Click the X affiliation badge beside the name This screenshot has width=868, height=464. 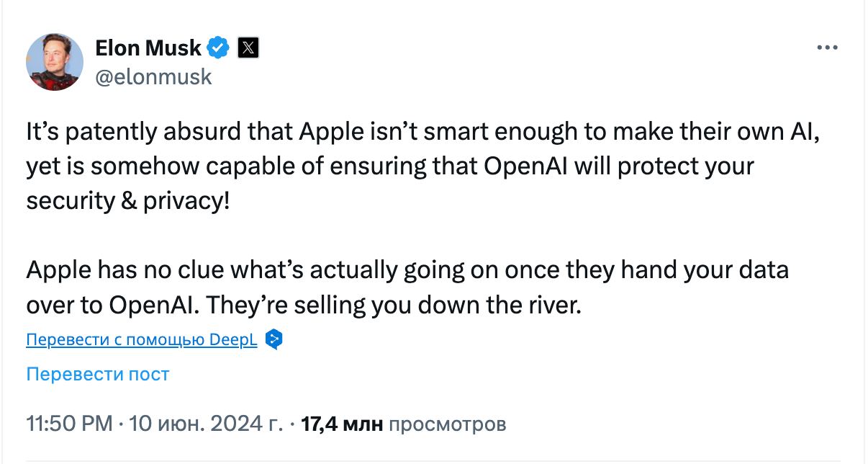248,48
